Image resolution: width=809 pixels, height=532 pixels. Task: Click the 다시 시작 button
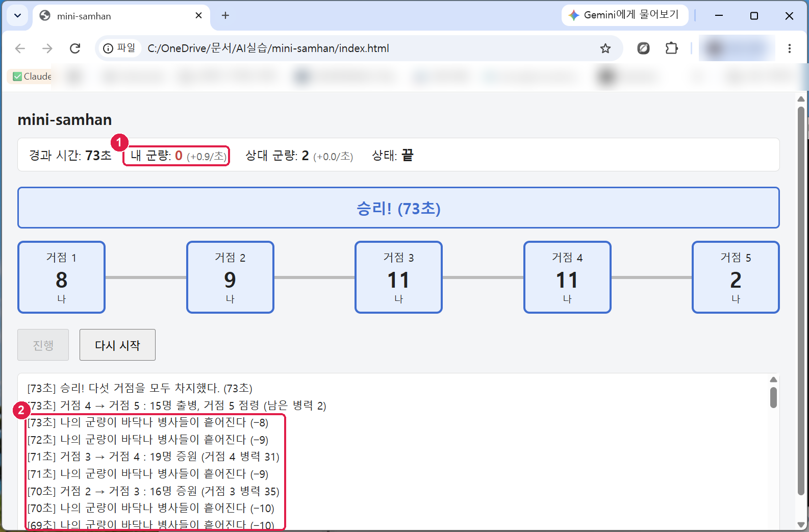click(117, 345)
